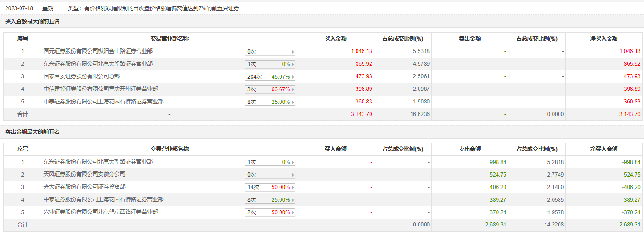This screenshot has width=644, height=233.
Task: Click the 2,689.31 total sell amount
Action: coord(496,225)
